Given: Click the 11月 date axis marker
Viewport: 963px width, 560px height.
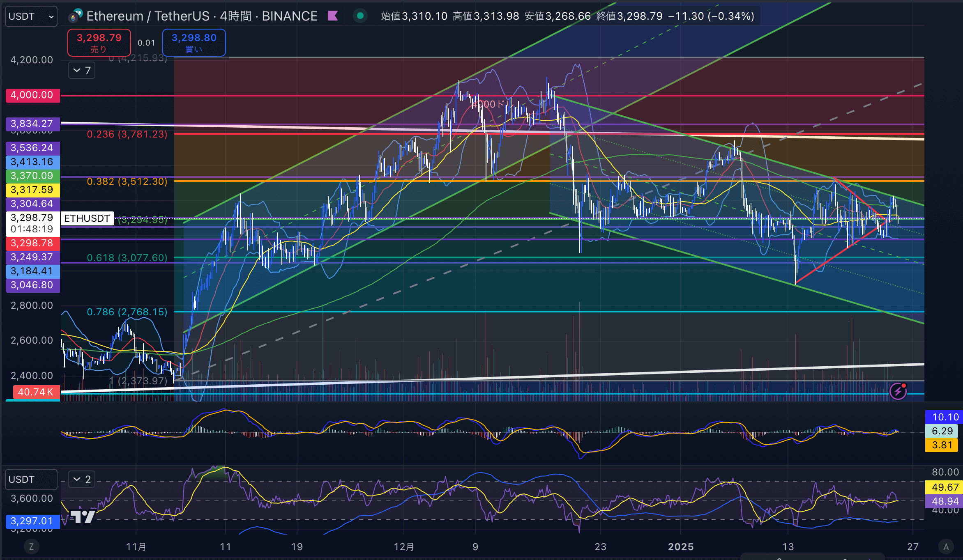Looking at the screenshot, I should coord(136,547).
